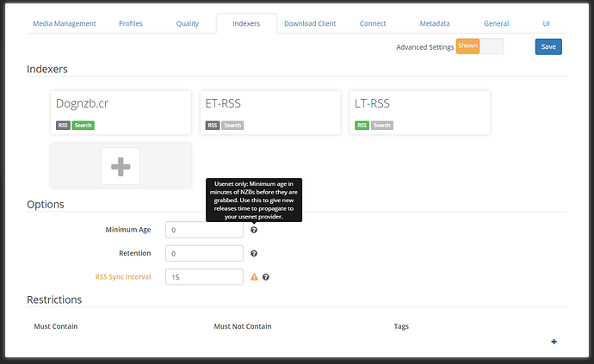Open the Quality tab
The image size is (594, 364).
(x=187, y=23)
